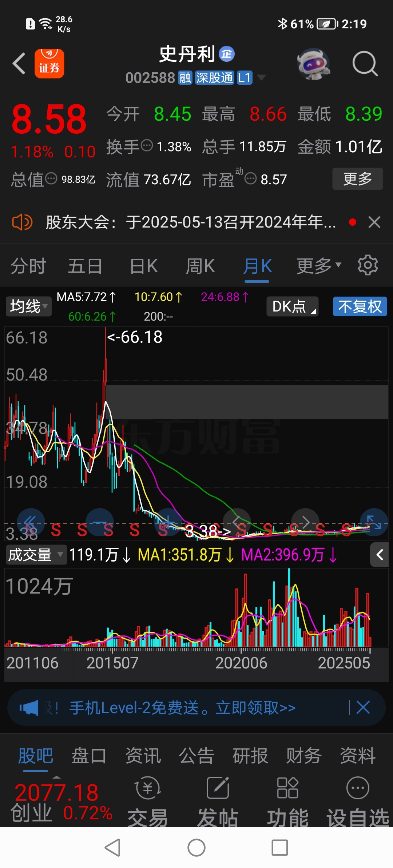This screenshot has width=393, height=868.
Task: Switch to the 日K tab
Action: [x=144, y=266]
